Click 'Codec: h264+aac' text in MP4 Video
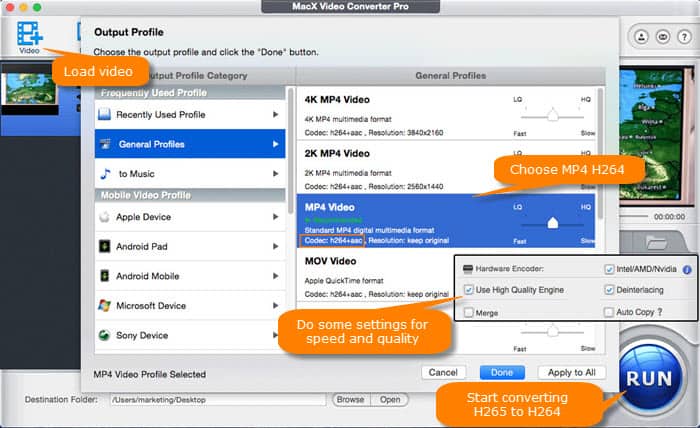Viewport: 700px width, 428px height. click(333, 241)
